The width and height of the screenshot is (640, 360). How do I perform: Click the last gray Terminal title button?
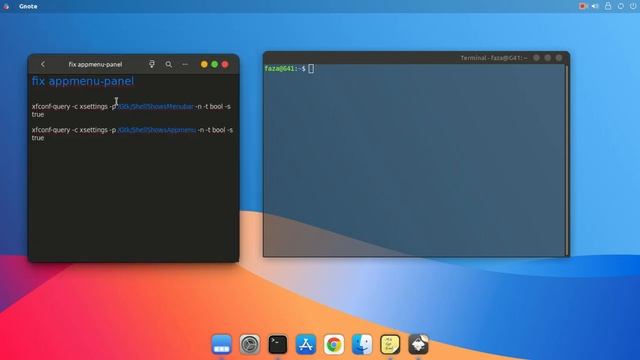559,58
